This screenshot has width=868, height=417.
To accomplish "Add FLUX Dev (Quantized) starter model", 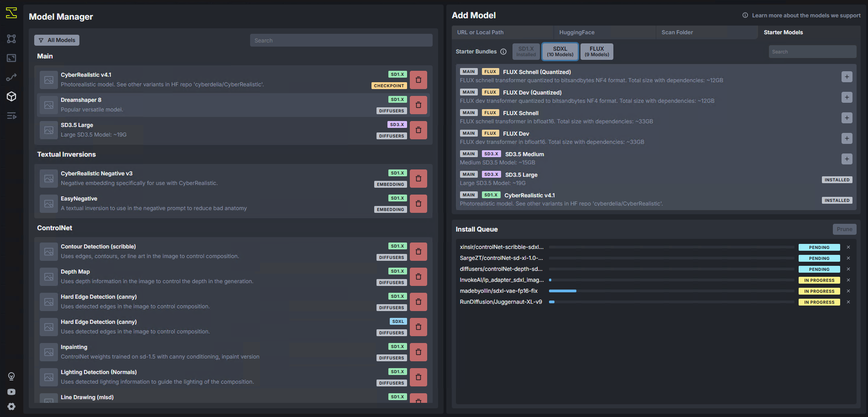I will click(847, 97).
